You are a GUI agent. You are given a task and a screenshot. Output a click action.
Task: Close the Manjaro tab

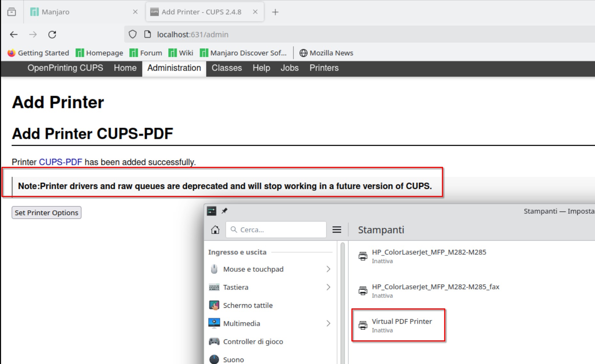(x=135, y=12)
